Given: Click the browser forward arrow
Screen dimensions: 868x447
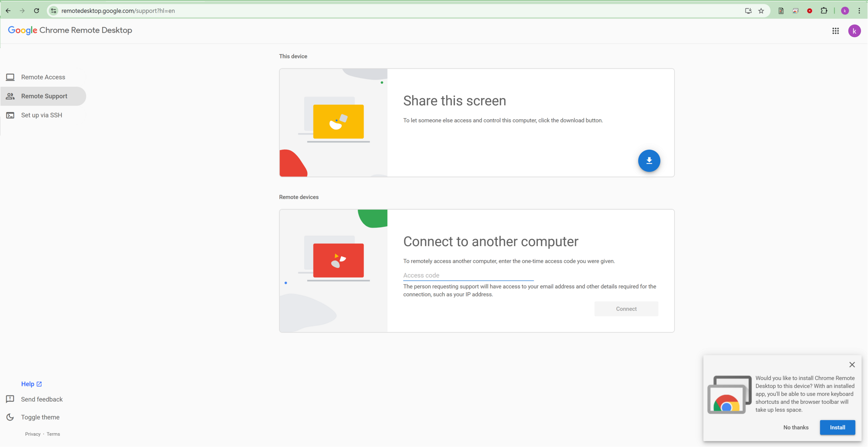Looking at the screenshot, I should tap(22, 11).
